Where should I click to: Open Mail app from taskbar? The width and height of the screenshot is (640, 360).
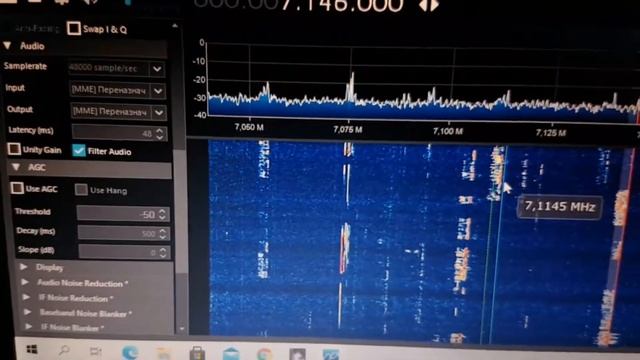coord(231,353)
